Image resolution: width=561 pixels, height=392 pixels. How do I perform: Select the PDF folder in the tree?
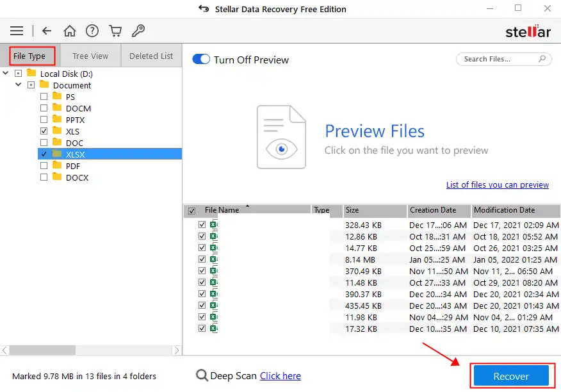point(73,166)
